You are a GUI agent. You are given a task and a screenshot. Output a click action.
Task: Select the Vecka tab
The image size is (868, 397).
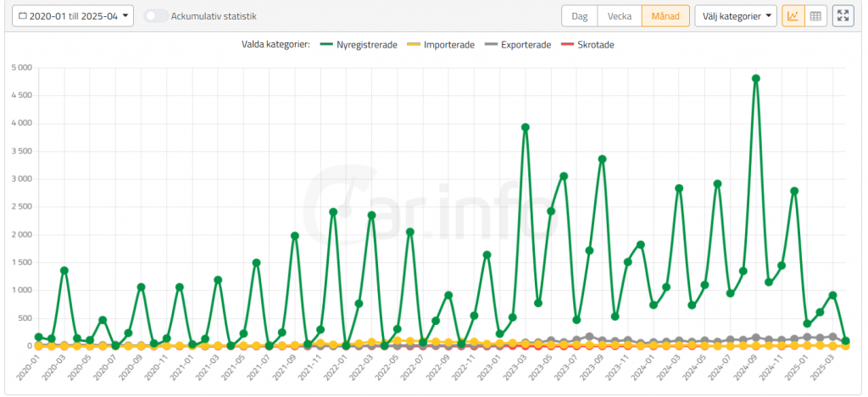(x=619, y=16)
